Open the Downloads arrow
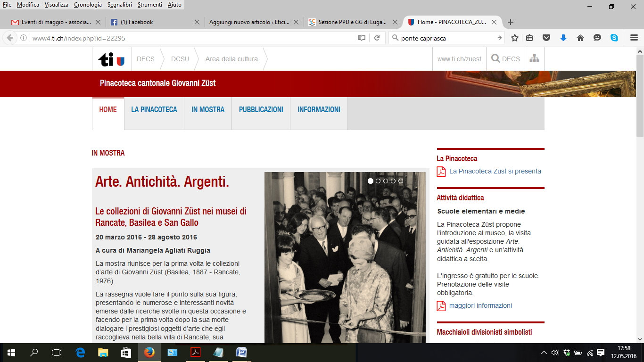Screen dimensions: 644x362 [563, 38]
